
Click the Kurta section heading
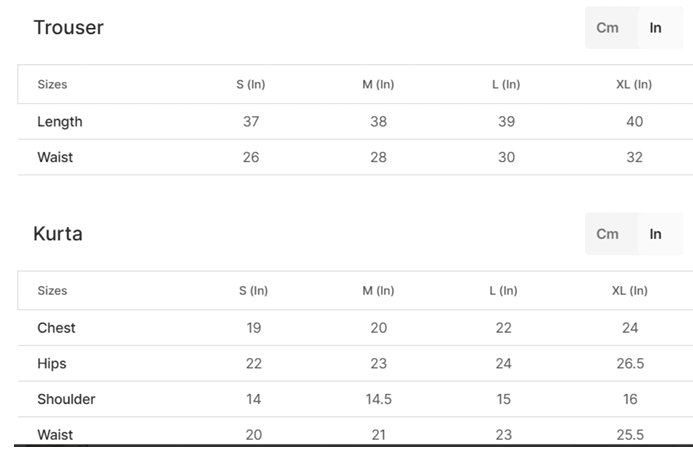(58, 234)
